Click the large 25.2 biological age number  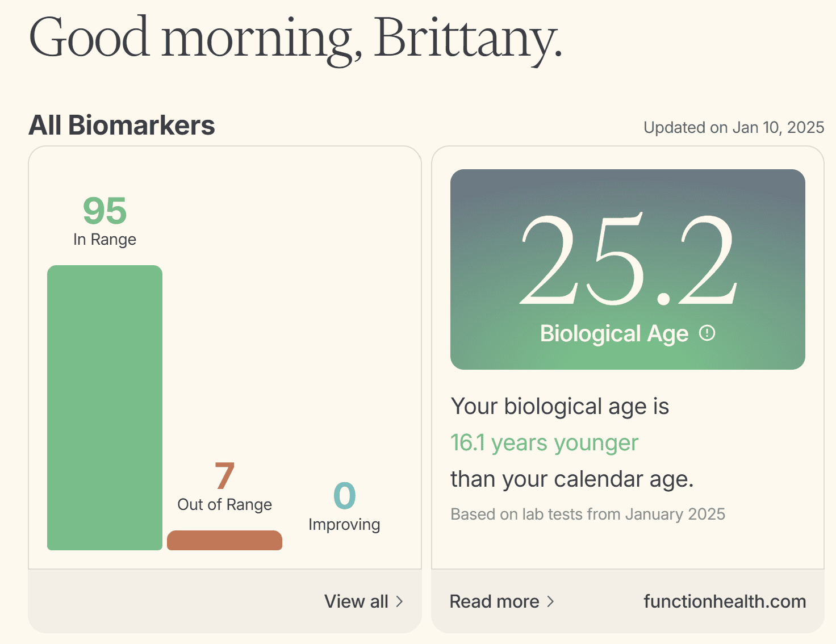628,260
